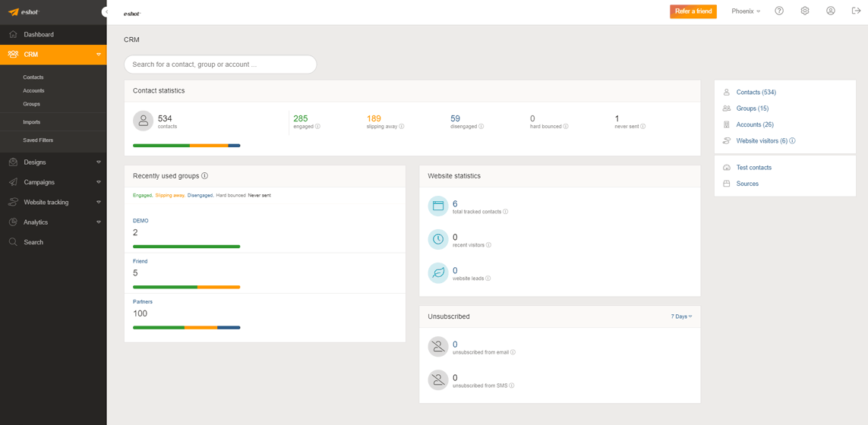868x425 pixels.
Task: Click the website leads icon
Action: point(438,272)
